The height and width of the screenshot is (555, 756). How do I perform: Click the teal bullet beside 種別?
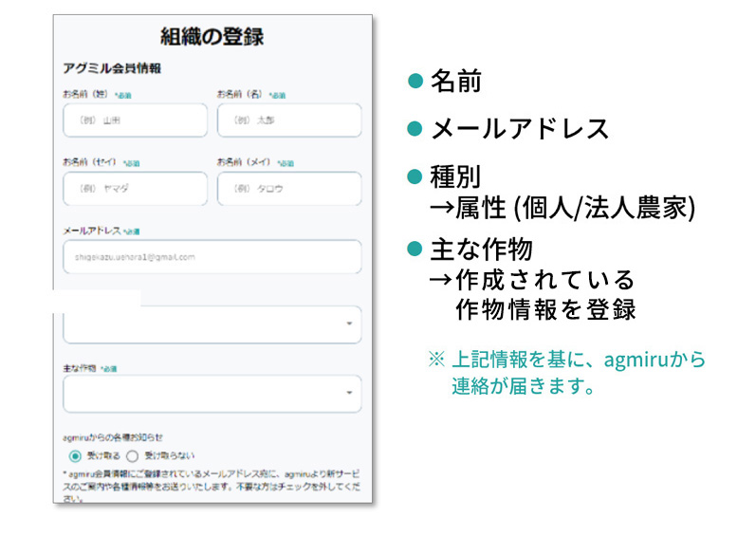(414, 176)
